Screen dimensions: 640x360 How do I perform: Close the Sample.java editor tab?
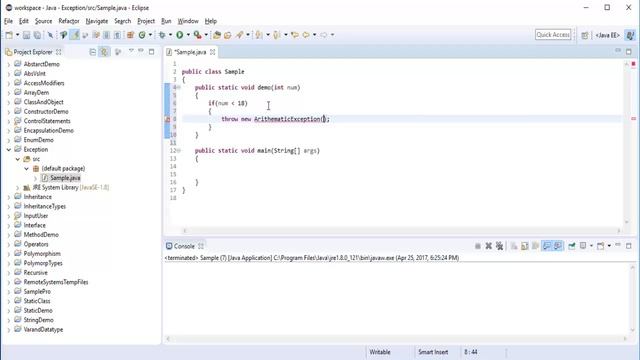[x=213, y=52]
